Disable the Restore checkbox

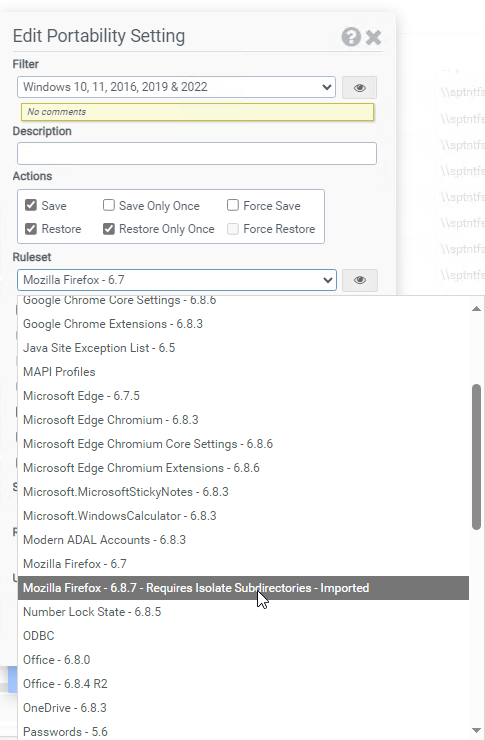31,229
